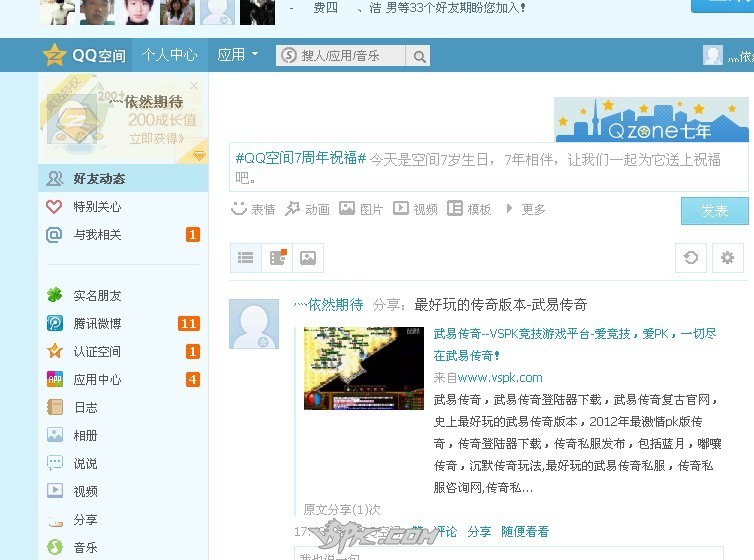The width and height of the screenshot is (754, 560).
Task: Open the 传奇 game screenshot thumbnail
Action: click(x=364, y=368)
